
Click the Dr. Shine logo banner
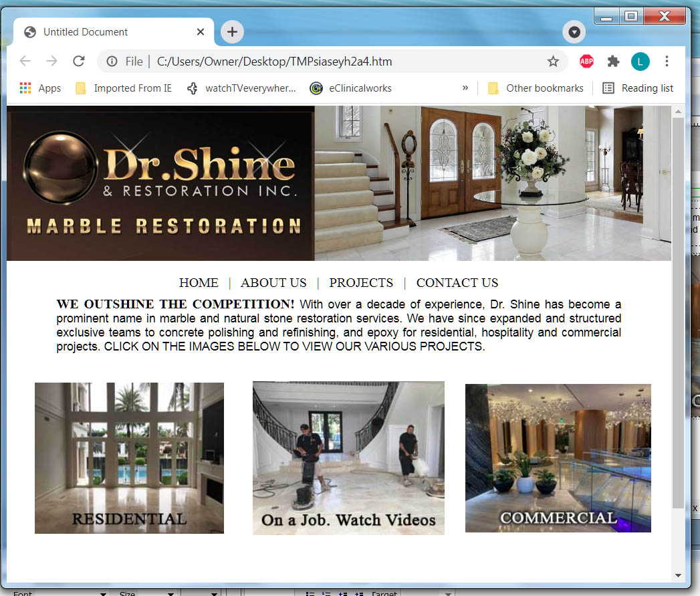click(160, 183)
